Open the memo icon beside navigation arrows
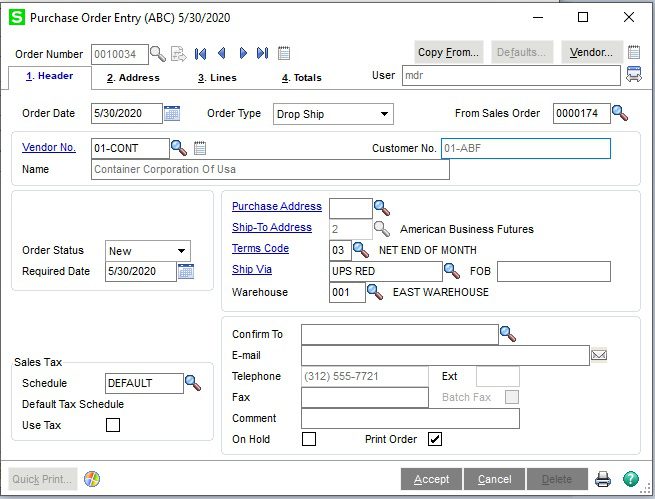Screen dimensions: 655x499 tap(284, 53)
